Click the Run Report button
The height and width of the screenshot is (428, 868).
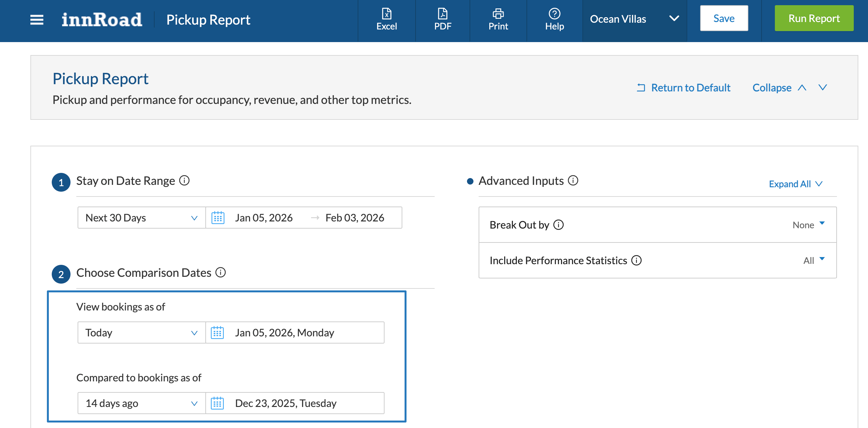click(x=814, y=18)
